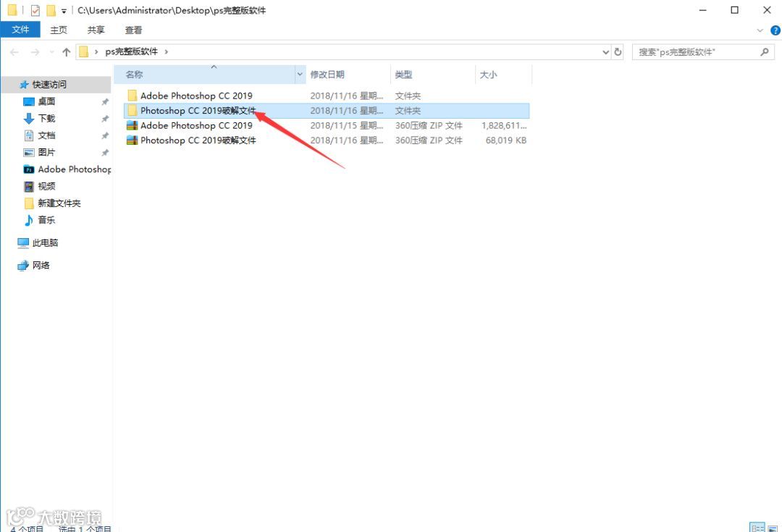Expand the ribbon with the chevron

click(x=760, y=30)
